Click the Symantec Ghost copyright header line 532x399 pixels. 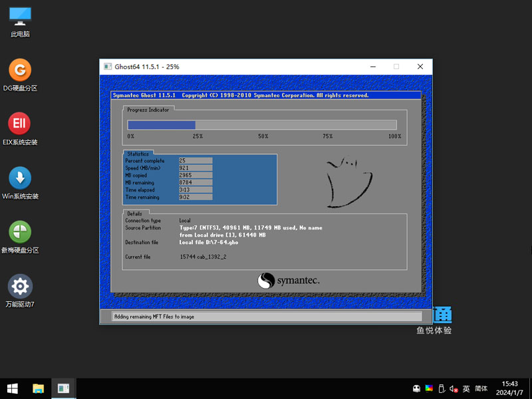click(x=241, y=95)
